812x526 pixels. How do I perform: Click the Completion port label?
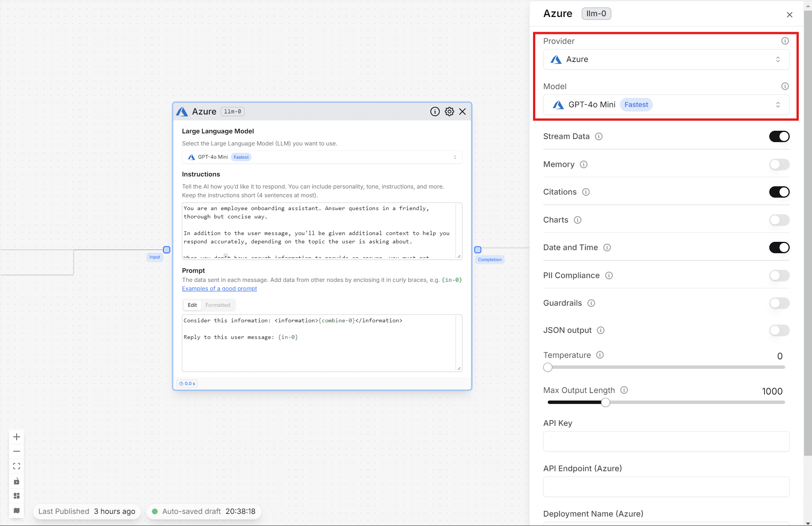tap(490, 260)
